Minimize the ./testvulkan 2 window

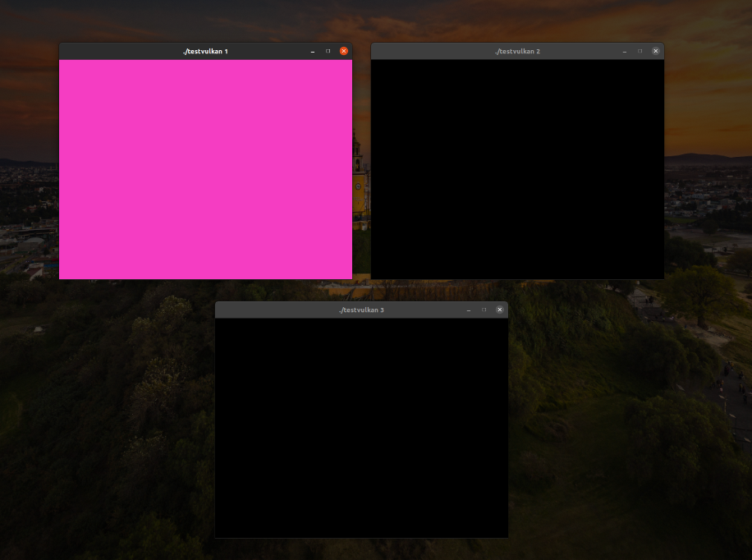point(623,51)
